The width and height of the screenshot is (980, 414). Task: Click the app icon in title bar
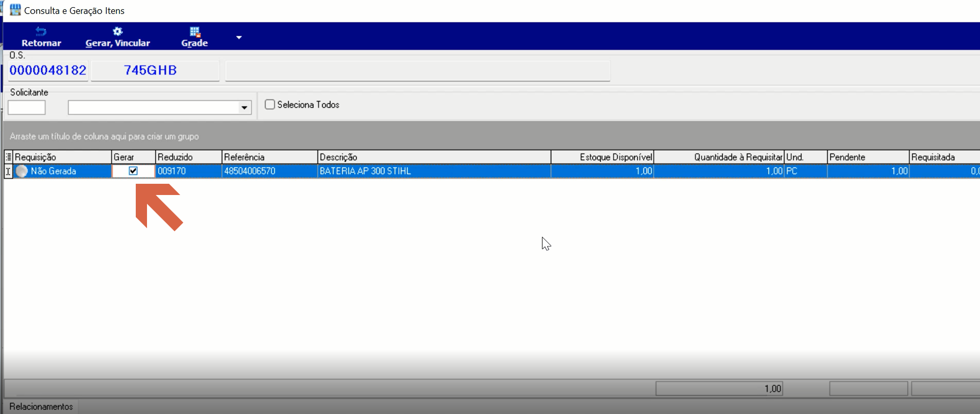[x=15, y=10]
